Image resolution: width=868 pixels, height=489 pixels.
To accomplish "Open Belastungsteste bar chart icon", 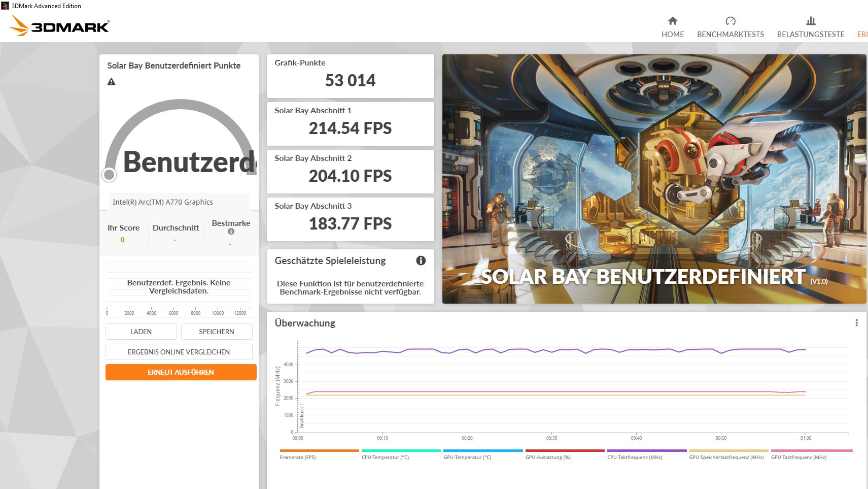I will pos(811,21).
